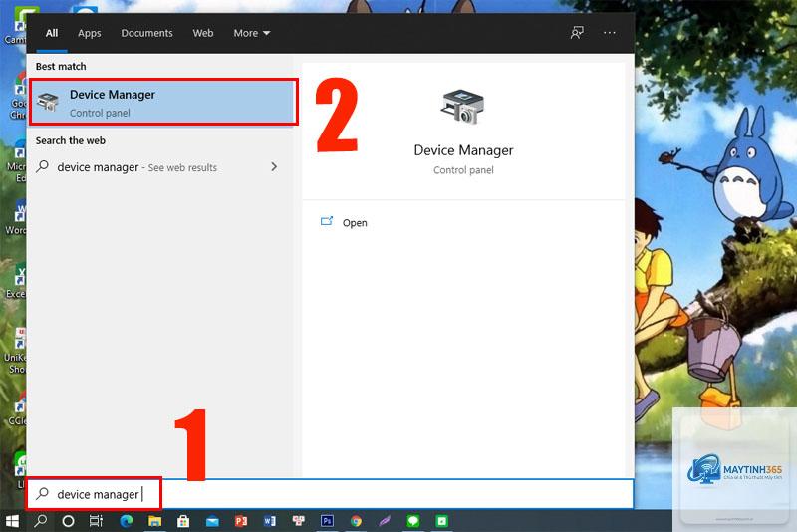Open Photoshop from the taskbar
Viewport: 797px width, 532px height.
(328, 521)
